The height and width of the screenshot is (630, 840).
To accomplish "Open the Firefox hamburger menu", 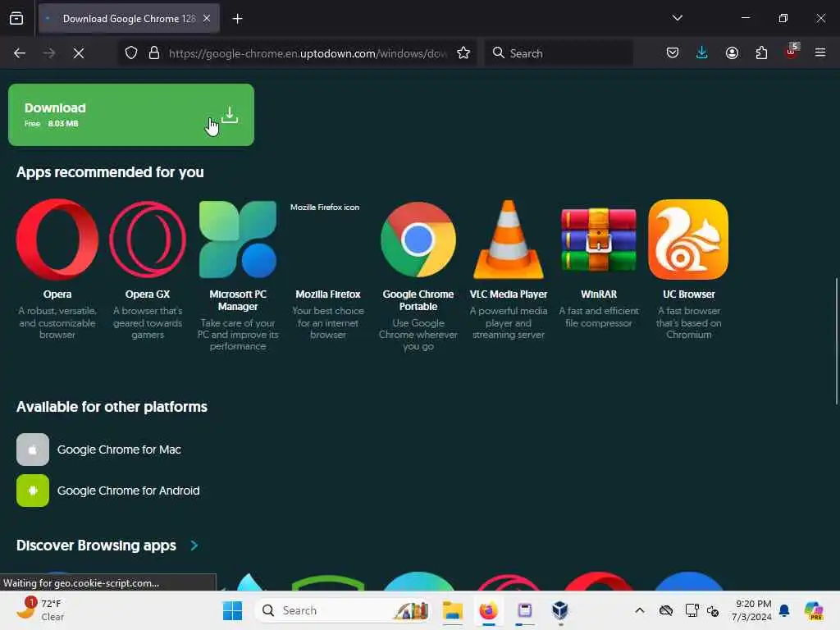I will click(x=820, y=52).
